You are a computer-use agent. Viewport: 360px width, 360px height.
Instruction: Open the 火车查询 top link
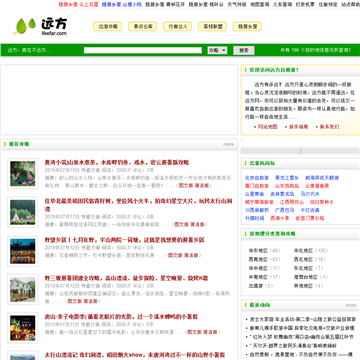pos(282,4)
